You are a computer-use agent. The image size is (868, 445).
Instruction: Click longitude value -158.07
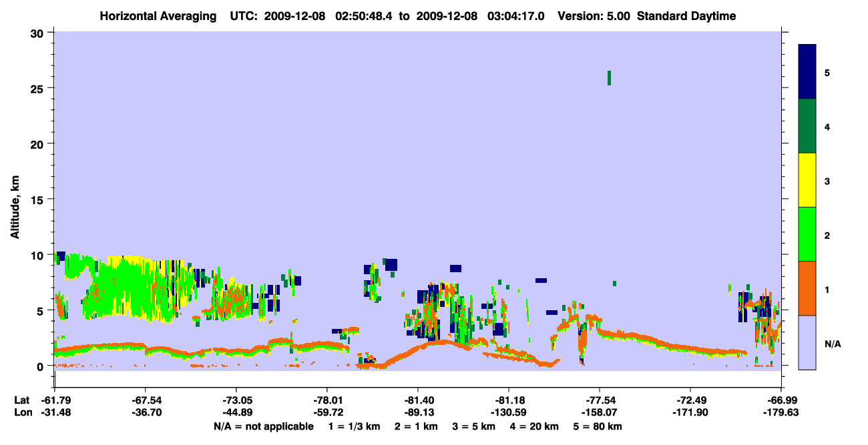pyautogui.click(x=599, y=412)
